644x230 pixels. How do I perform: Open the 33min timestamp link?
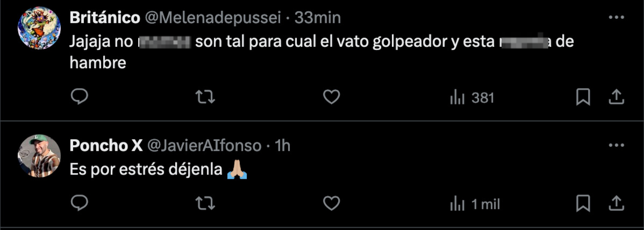point(318,18)
